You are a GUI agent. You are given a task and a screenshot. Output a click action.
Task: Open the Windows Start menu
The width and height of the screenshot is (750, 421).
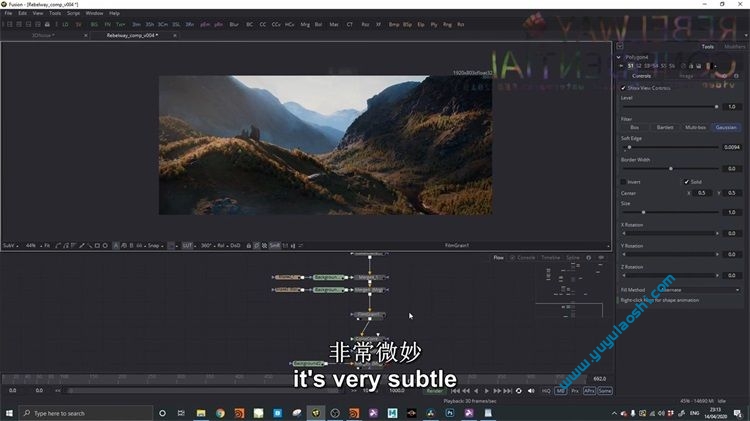coord(9,413)
